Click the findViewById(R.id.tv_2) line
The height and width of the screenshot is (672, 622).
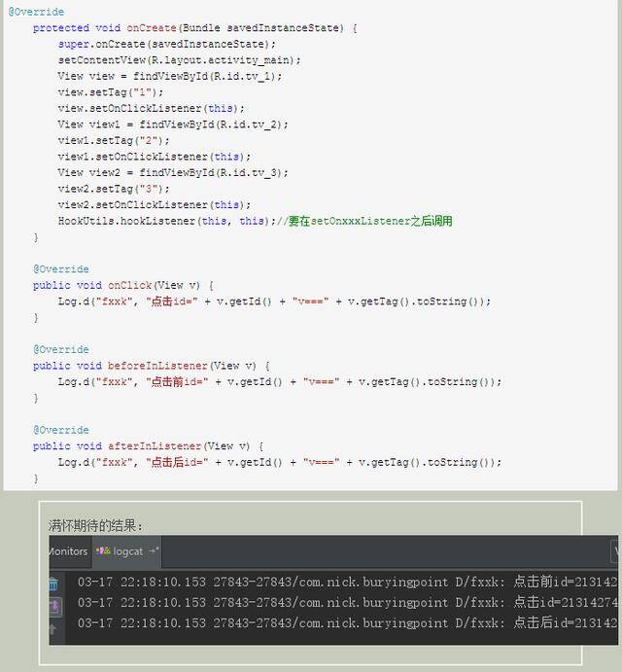[173, 124]
